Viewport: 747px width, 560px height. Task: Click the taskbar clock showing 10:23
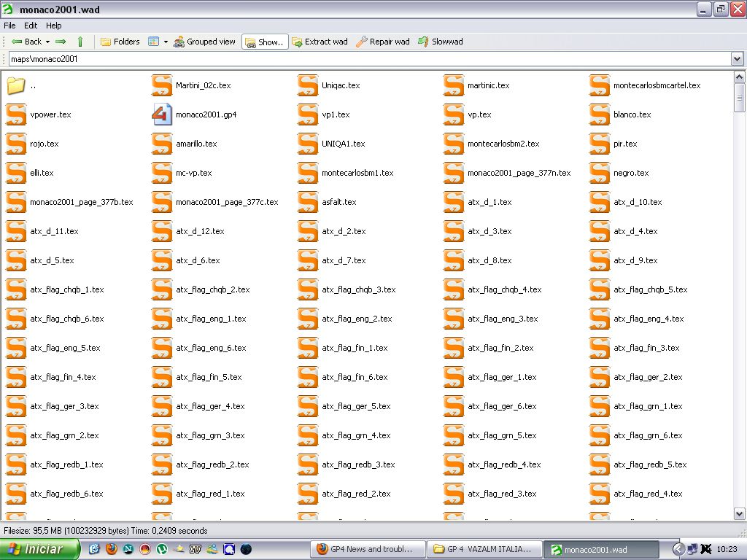point(727,549)
